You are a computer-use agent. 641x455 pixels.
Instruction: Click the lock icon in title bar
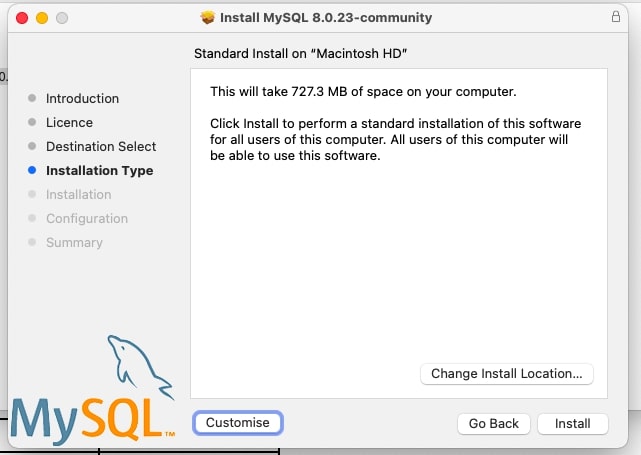pos(615,17)
